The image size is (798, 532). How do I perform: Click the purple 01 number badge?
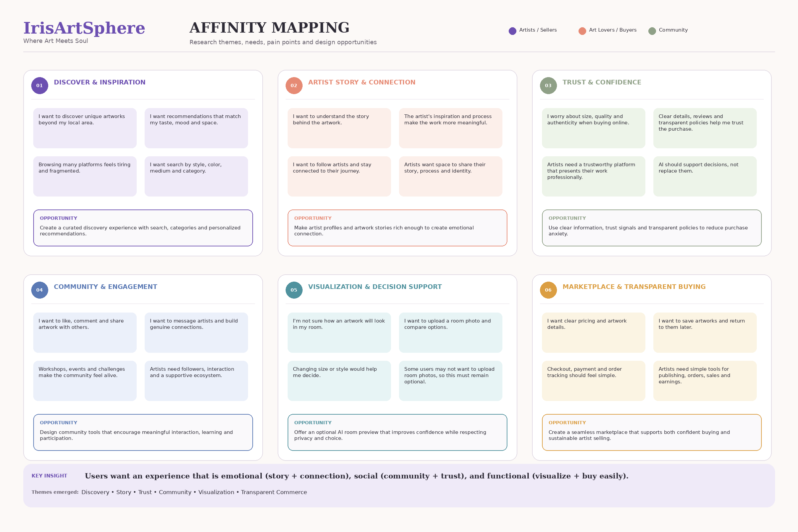[40, 85]
